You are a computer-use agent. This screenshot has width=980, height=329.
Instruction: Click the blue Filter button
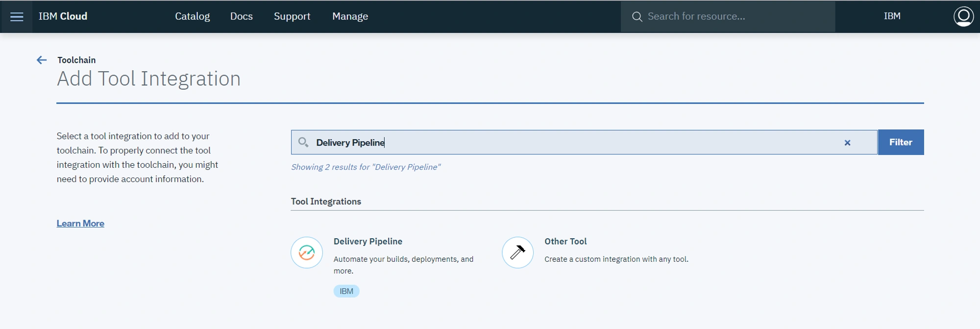[x=901, y=142]
